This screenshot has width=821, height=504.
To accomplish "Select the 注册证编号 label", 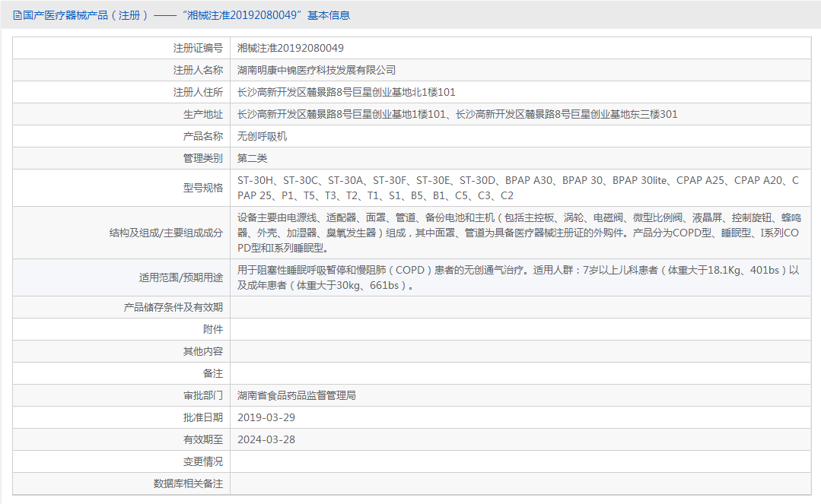I will 198,48.
